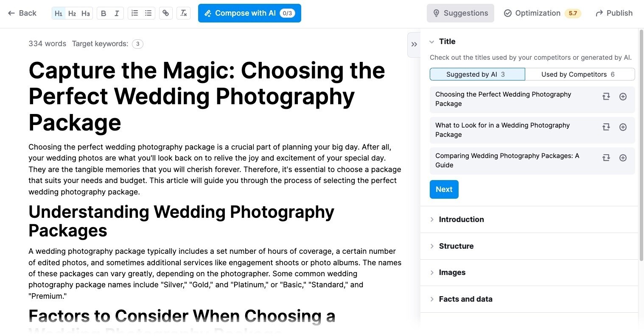The height and width of the screenshot is (336, 644).
Task: Toggle italic text formatting
Action: 116,13
